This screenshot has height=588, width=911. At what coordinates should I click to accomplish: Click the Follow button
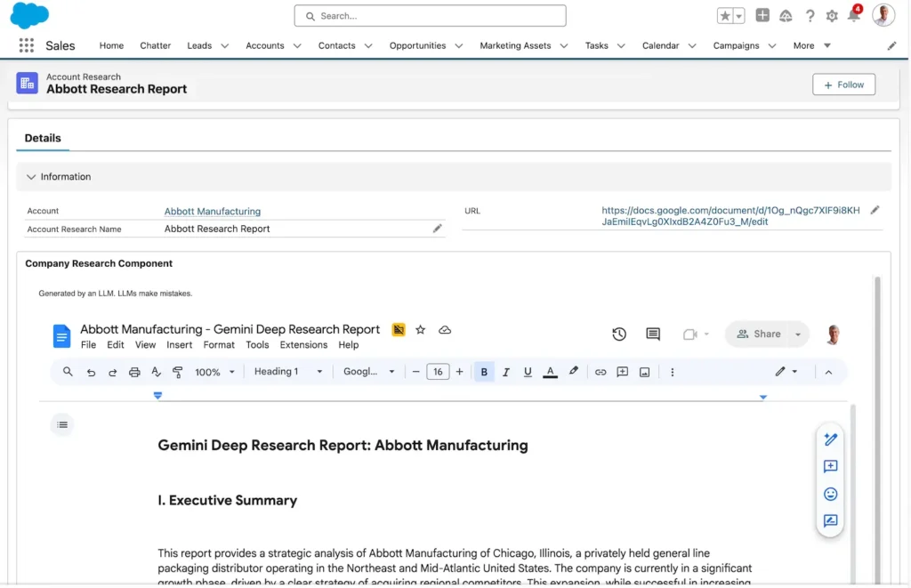(843, 85)
